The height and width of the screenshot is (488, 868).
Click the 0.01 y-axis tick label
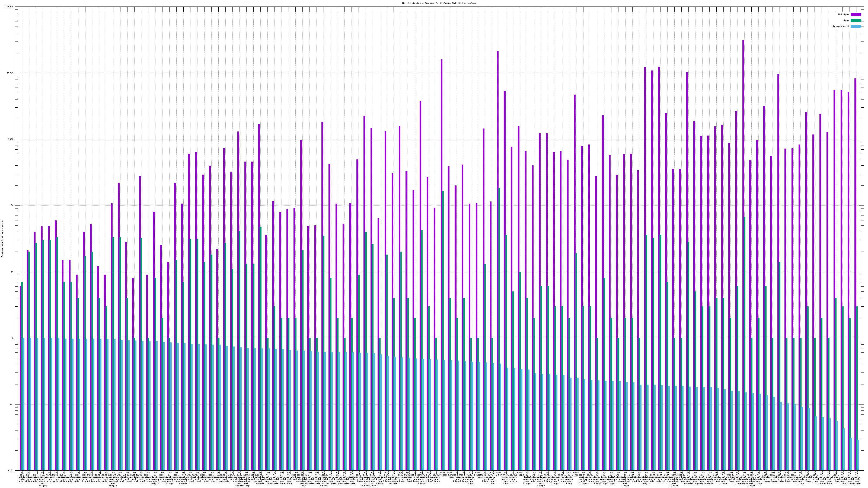[x=11, y=470]
